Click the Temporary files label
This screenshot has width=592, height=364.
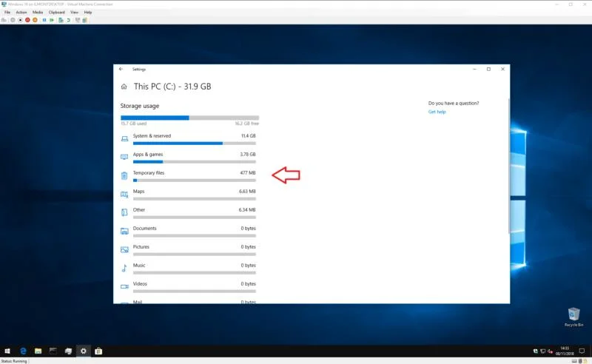(149, 173)
